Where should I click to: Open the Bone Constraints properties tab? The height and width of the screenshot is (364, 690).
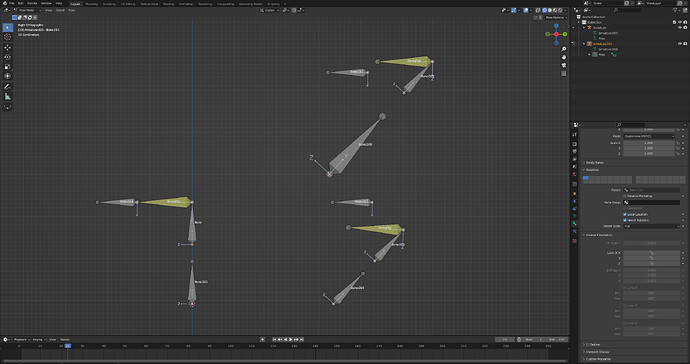click(x=575, y=231)
